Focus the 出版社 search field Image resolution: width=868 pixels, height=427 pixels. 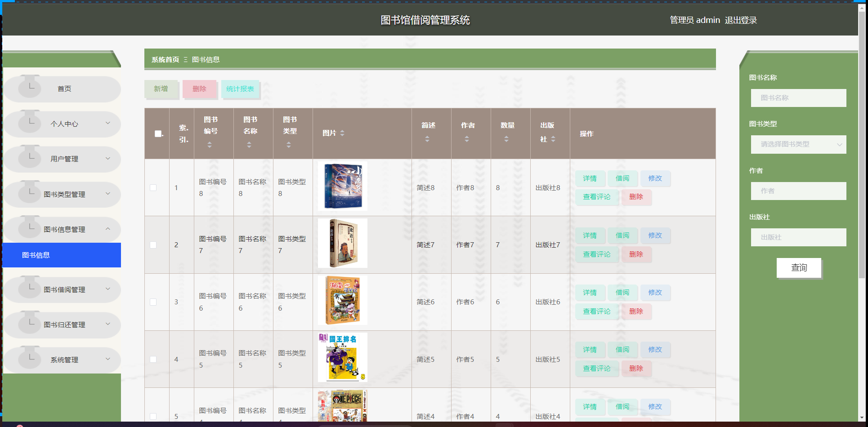pos(798,237)
